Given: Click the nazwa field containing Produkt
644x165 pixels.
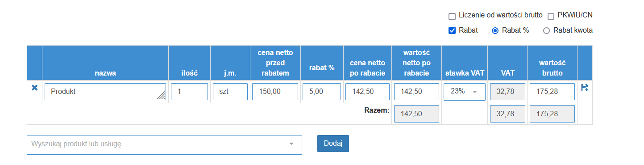Looking at the screenshot, I should point(105,92).
